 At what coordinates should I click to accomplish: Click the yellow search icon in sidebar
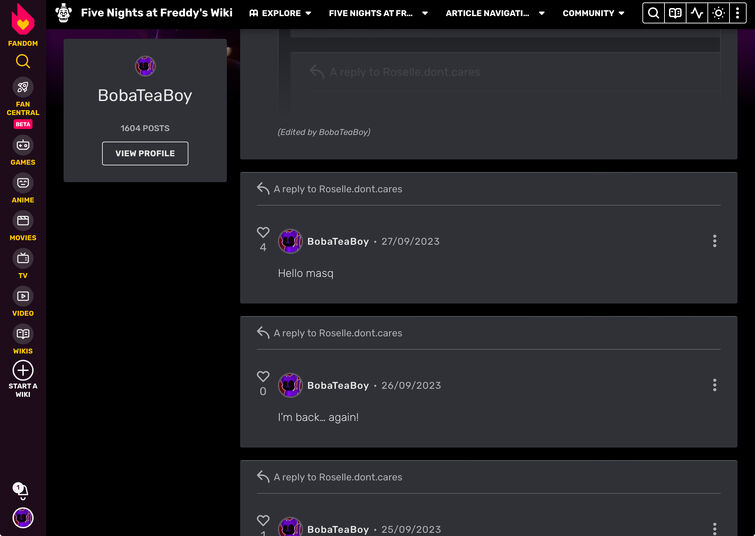pos(23,61)
